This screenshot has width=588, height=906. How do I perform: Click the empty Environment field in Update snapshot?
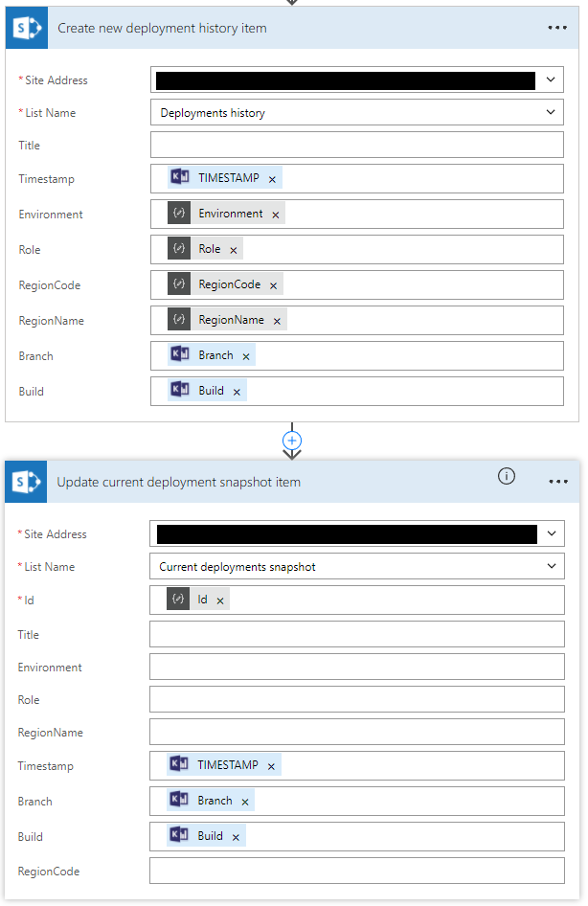click(356, 668)
